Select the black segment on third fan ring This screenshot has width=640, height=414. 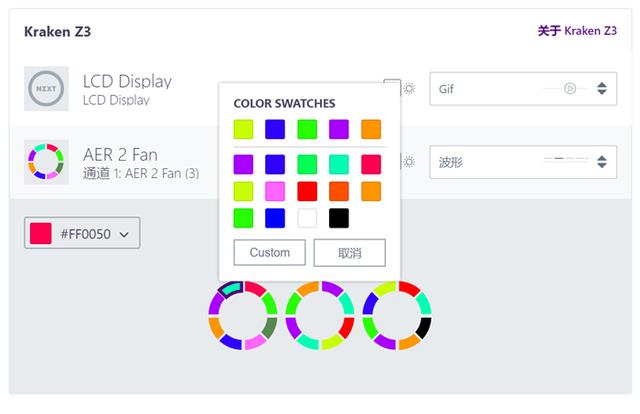pyautogui.click(x=424, y=327)
